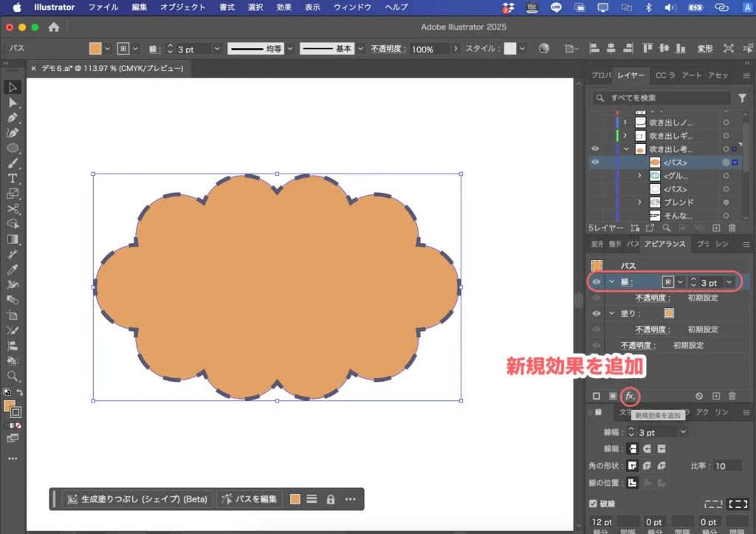The height and width of the screenshot is (534, 756).
Task: Toggle visibility of the selected <パス> layer
Action: 595,162
